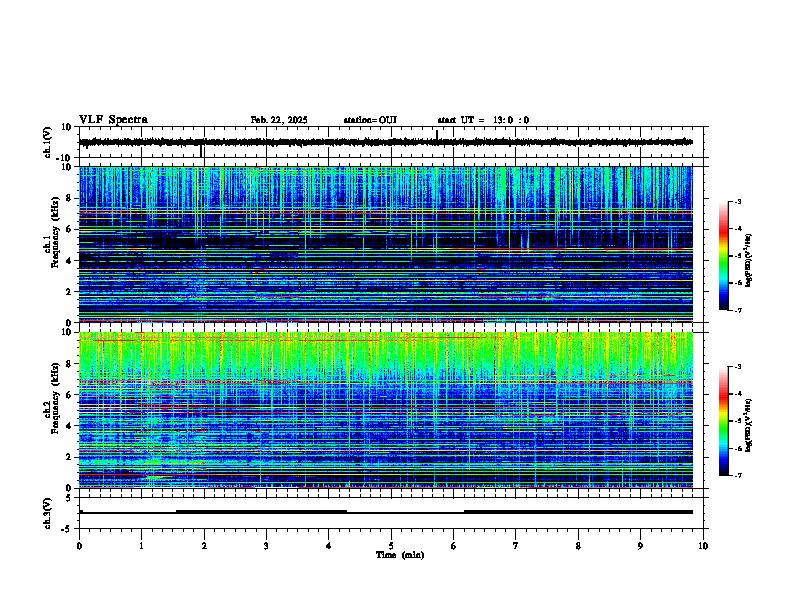Viewport: 792px width, 612px height.
Task: Click the ch.2 "Frequency (kHz)" axis label
Action: (x=55, y=398)
